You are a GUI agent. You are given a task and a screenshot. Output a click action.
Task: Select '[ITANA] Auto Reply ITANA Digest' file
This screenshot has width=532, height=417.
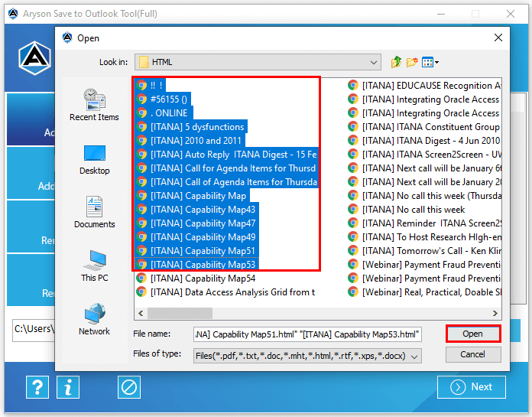[x=226, y=155]
